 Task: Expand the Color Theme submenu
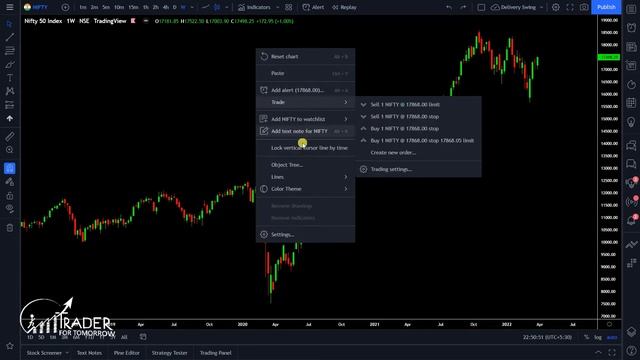coord(305,189)
